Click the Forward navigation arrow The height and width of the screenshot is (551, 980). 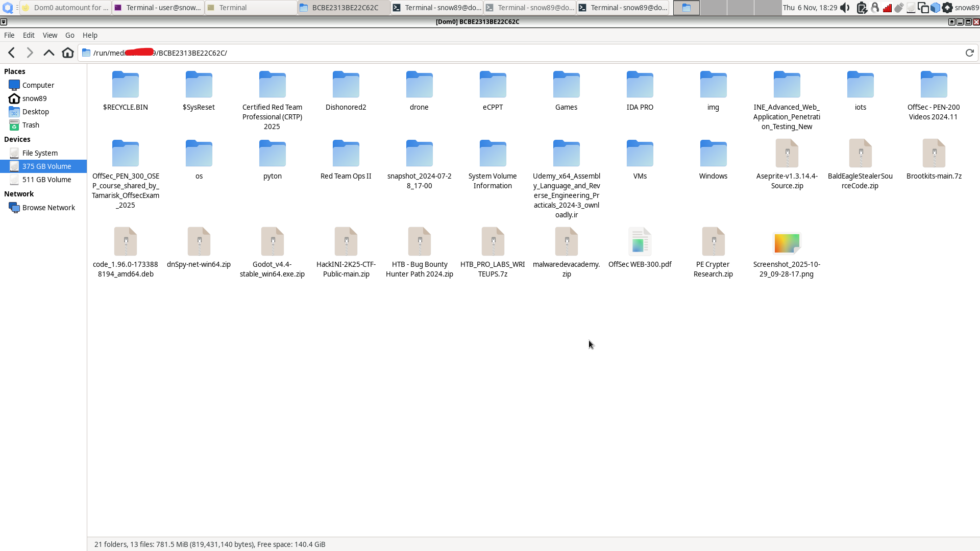click(29, 53)
